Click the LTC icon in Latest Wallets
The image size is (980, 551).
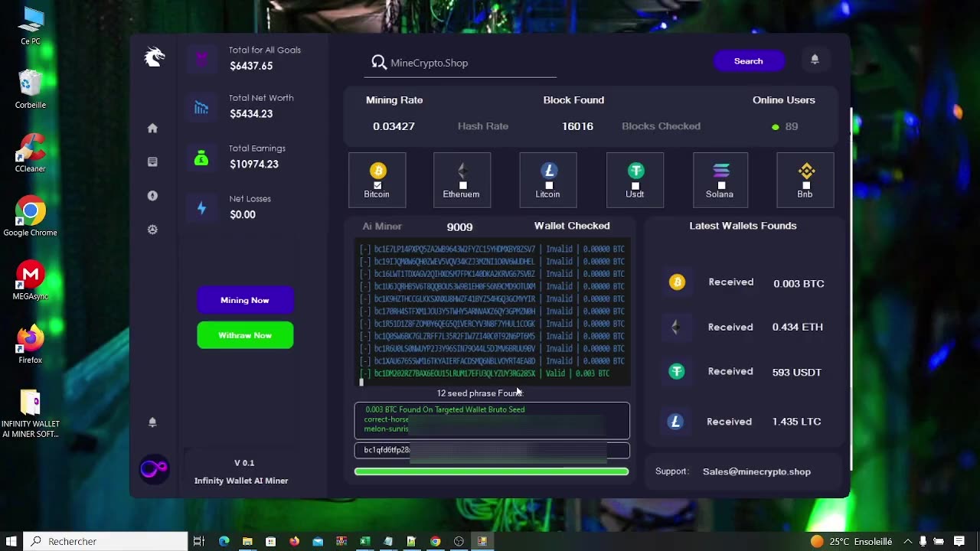675,421
